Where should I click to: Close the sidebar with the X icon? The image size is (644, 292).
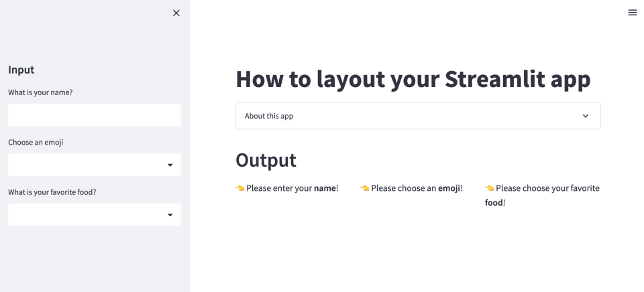coord(176,13)
